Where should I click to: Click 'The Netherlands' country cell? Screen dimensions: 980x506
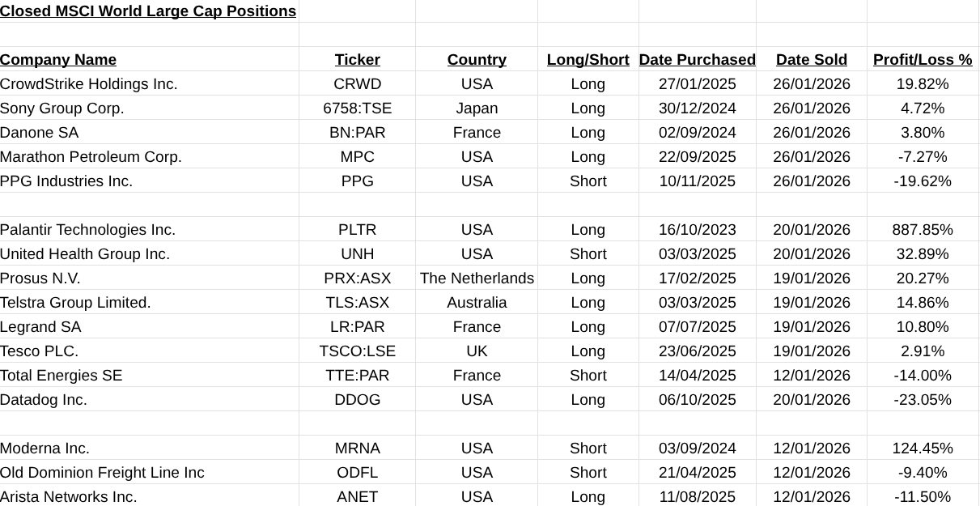[x=477, y=279]
